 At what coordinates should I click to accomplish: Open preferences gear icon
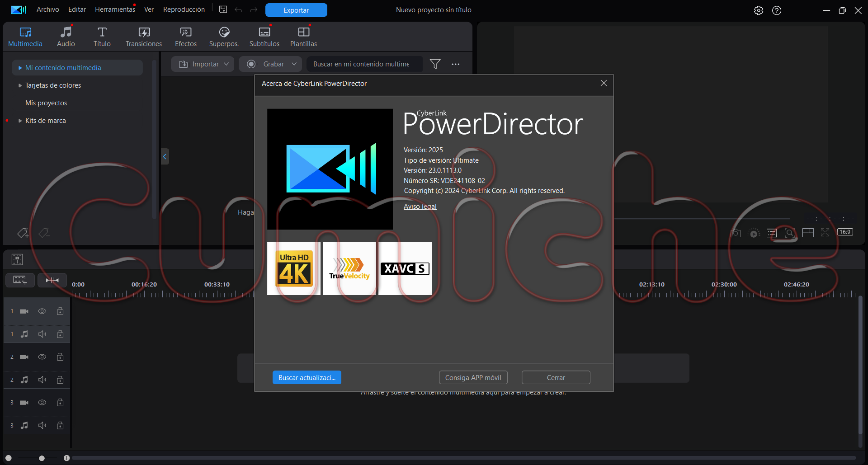point(759,10)
